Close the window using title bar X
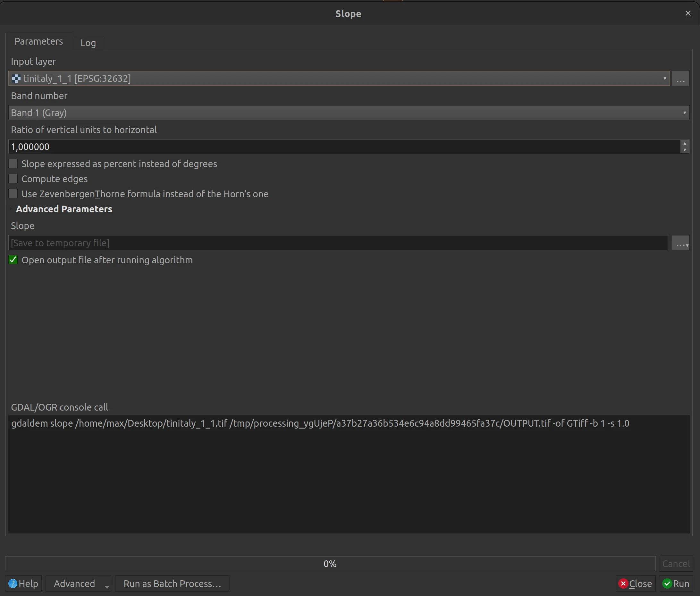 click(x=688, y=13)
